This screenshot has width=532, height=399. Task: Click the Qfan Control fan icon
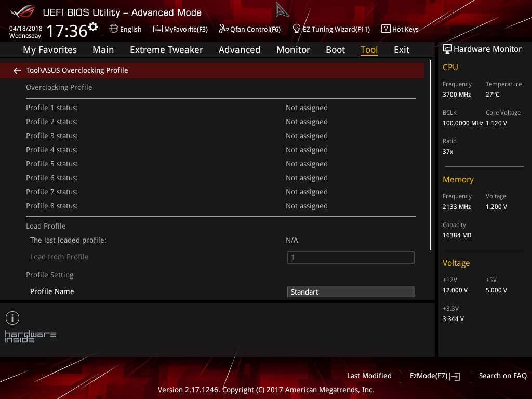(x=223, y=29)
